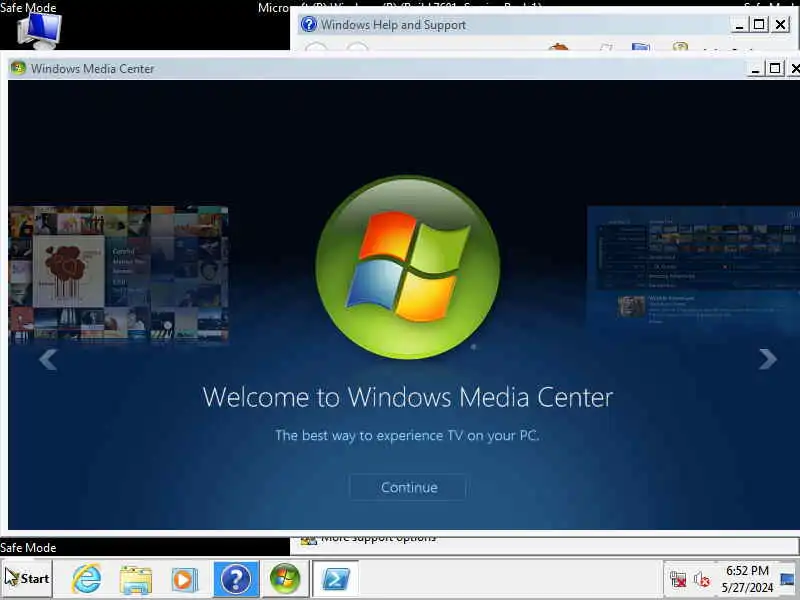Select the TV guide preview thumbnail
Screen dimensions: 800x600
tap(693, 266)
